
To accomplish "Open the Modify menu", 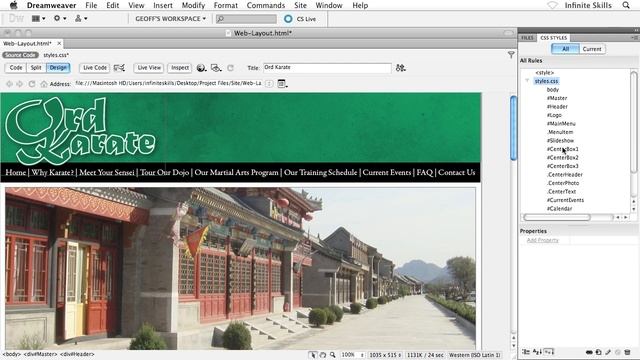I will click(x=193, y=5).
